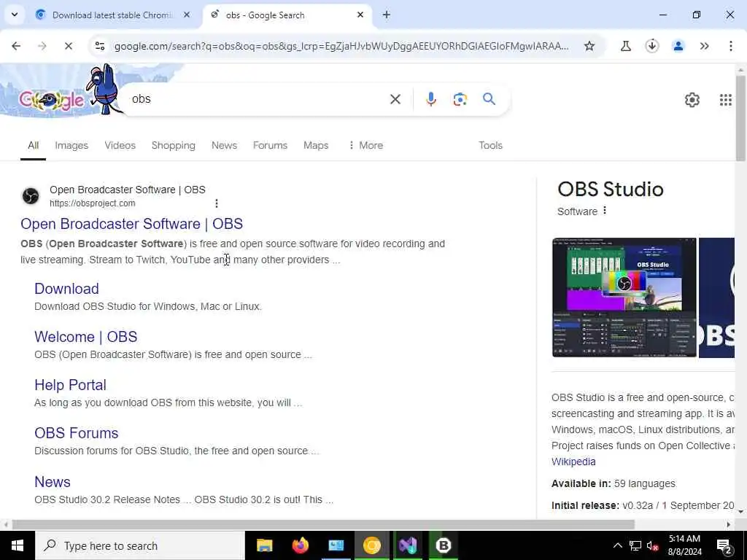Open the Download sitelink
747x560 pixels.
pos(66,289)
